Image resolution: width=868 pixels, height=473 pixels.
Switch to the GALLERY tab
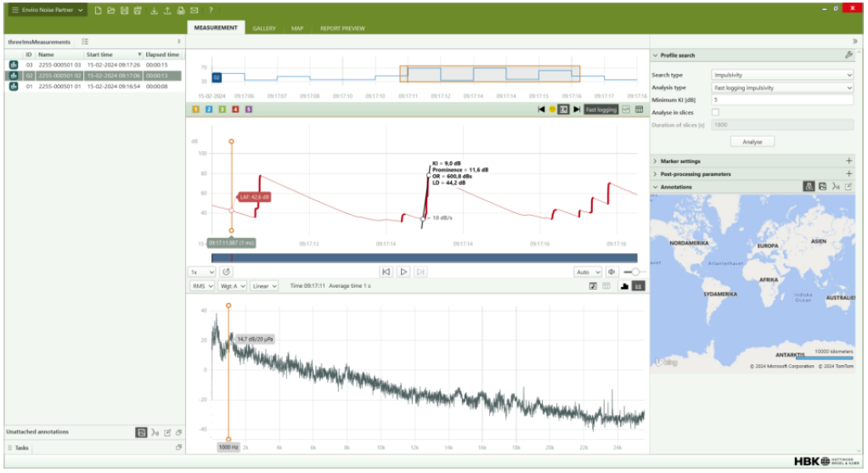tap(264, 28)
